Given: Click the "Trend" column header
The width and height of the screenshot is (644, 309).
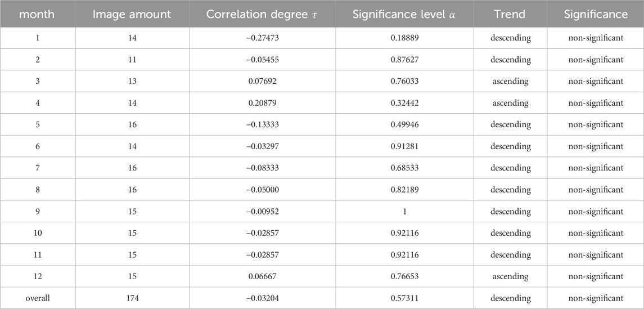Looking at the screenshot, I should [510, 15].
